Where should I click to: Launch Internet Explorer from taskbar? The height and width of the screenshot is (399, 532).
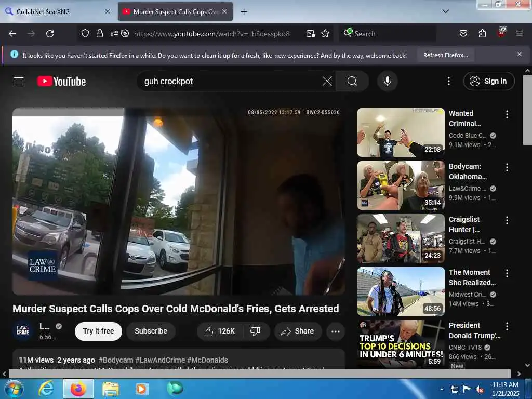[x=46, y=389]
